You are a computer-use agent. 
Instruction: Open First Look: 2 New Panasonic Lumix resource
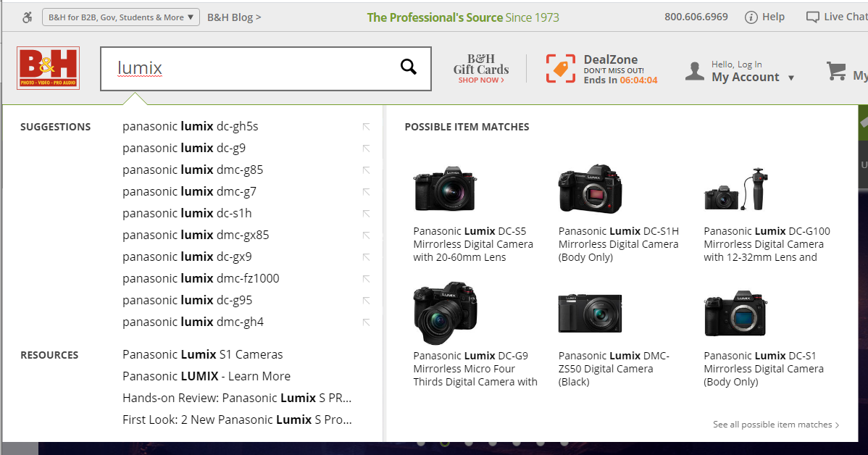237,419
